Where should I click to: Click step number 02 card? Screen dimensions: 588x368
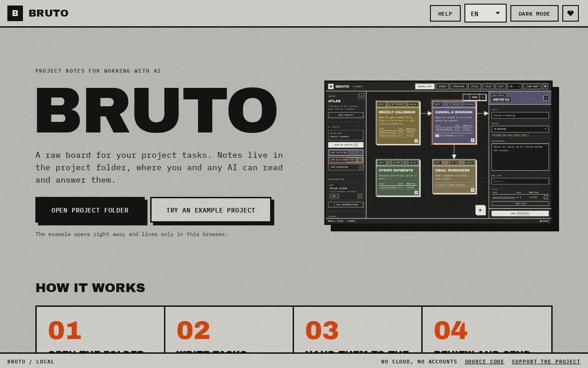tap(229, 329)
